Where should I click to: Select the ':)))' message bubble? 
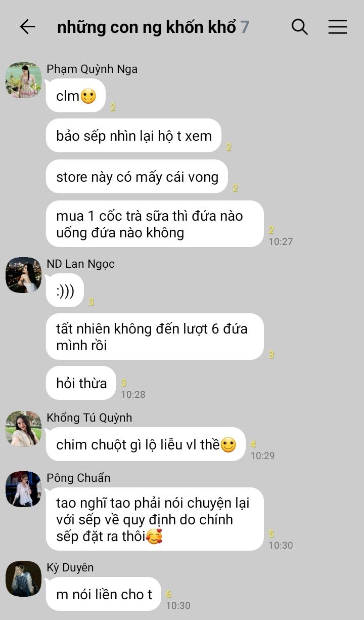click(x=65, y=290)
